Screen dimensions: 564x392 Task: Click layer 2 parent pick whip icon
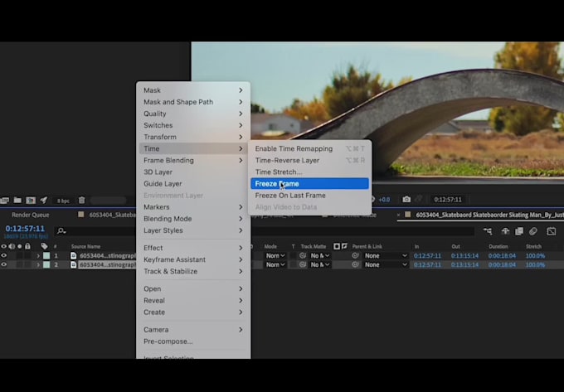(355, 264)
